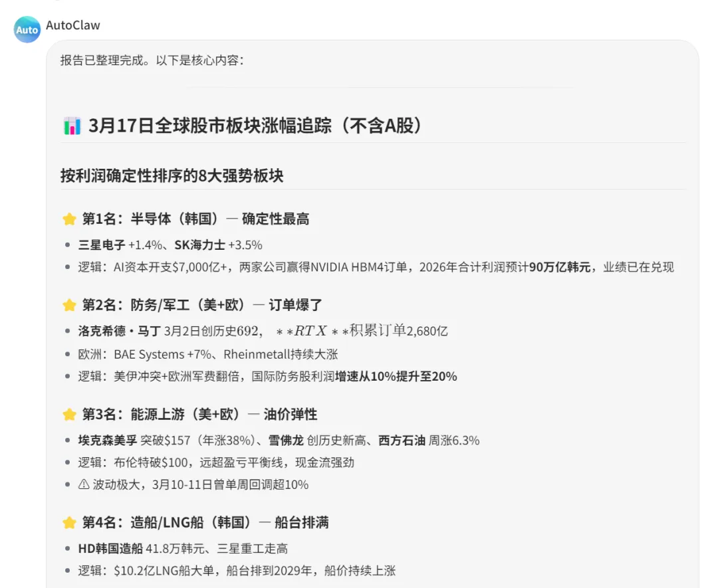This screenshot has height=588, width=718.
Task: Click bold text 增速从10%提升至20%
Action: pyautogui.click(x=396, y=377)
